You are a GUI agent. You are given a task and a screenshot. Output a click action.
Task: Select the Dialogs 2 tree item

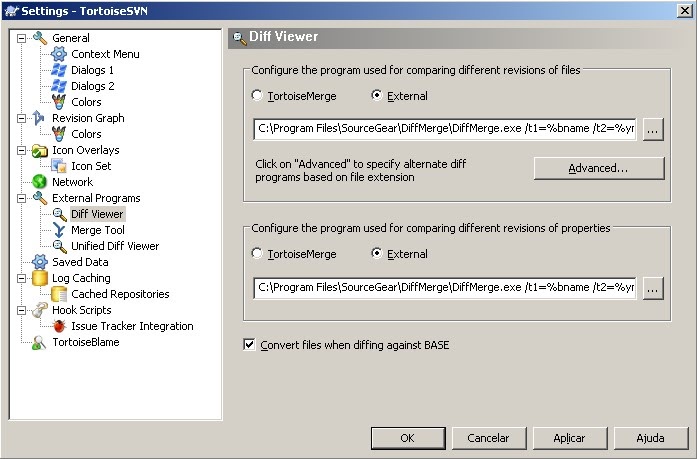point(92,86)
